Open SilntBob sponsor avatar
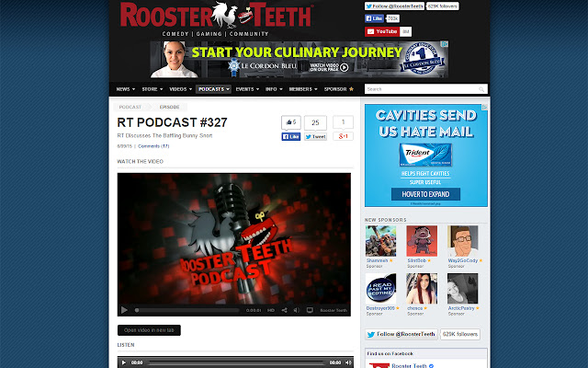The image size is (588, 368). (422, 241)
